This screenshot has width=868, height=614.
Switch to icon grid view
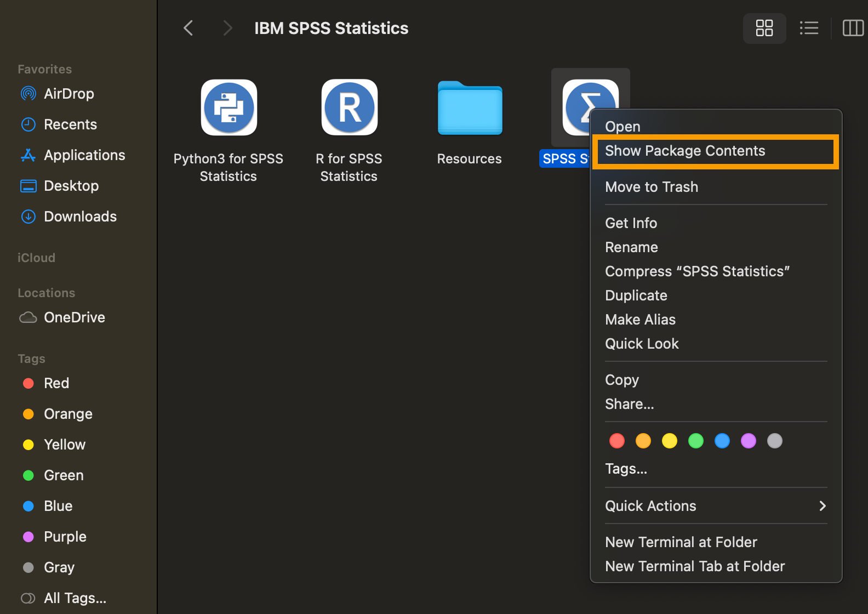pos(764,28)
